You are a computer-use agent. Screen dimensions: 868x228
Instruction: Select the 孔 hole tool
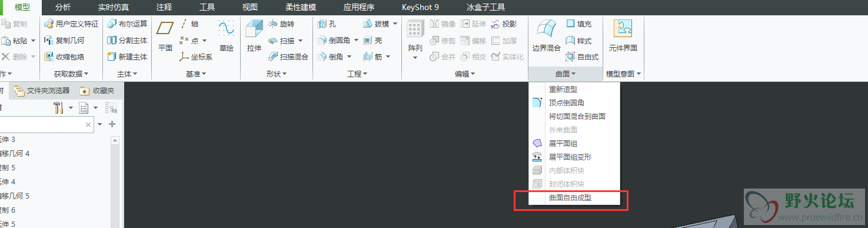[327, 24]
